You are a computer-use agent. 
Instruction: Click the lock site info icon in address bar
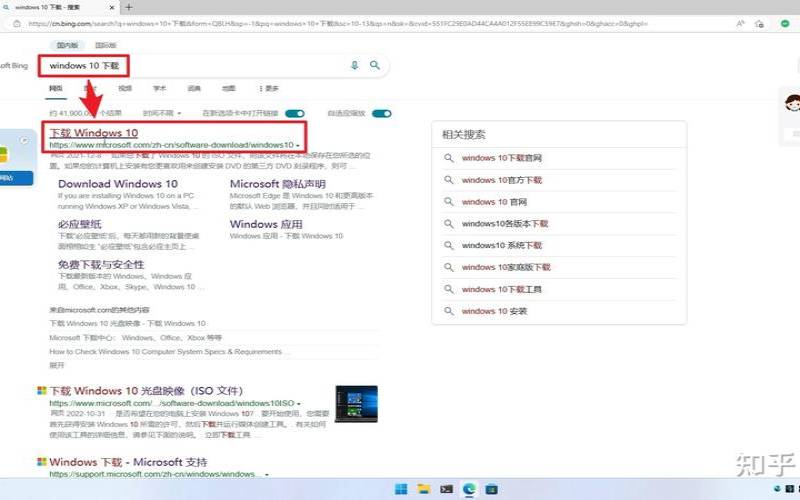[x=17, y=23]
